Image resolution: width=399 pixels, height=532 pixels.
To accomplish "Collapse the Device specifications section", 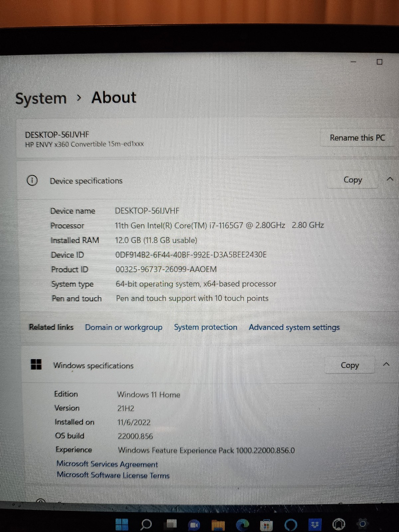I will (x=390, y=179).
